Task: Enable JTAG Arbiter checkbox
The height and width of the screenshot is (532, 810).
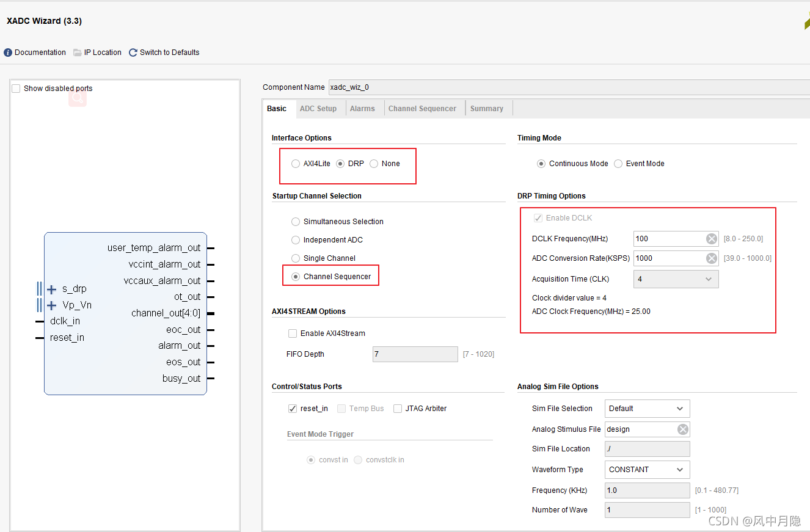Action: coord(398,409)
